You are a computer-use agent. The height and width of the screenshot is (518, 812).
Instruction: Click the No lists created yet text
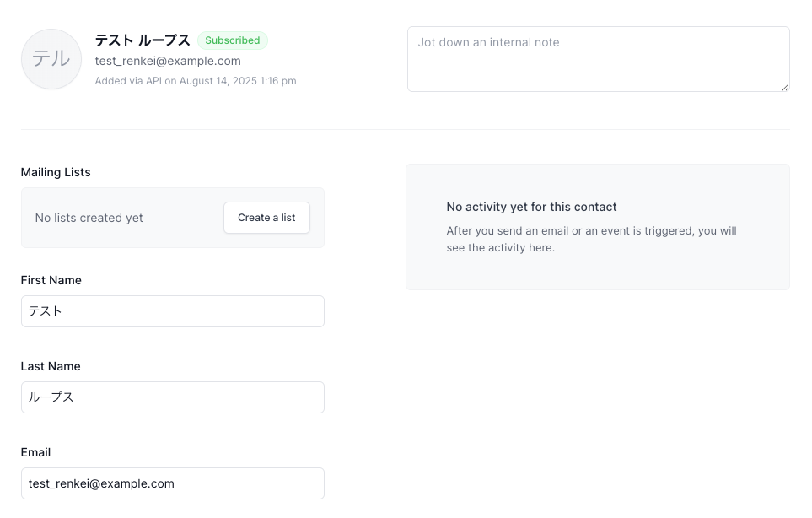[89, 218]
